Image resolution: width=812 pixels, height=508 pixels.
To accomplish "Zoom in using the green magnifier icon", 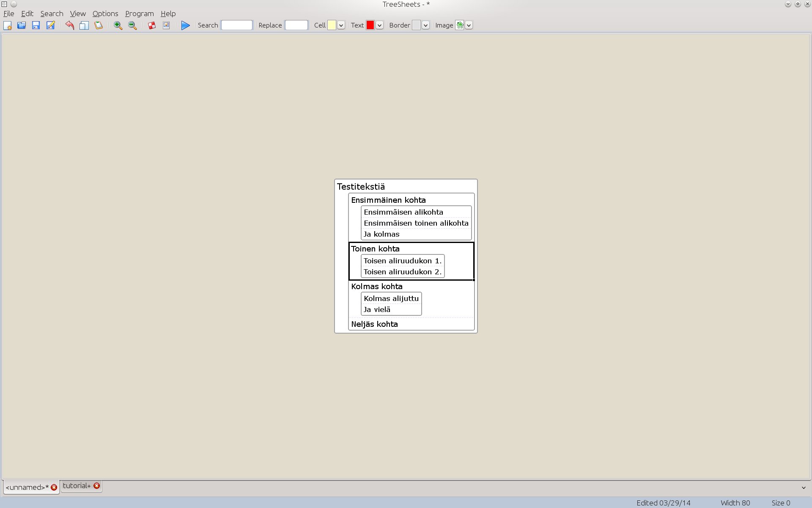I will [x=118, y=25].
